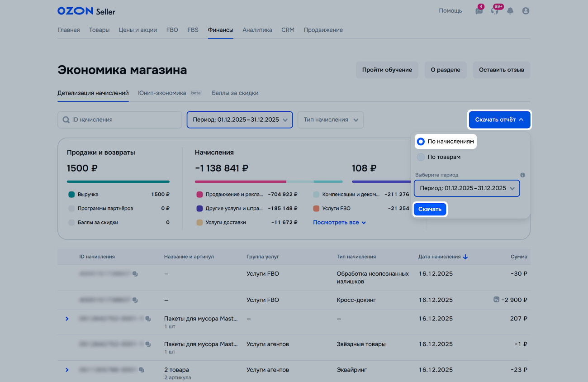Click info icon beside Выберите период
This screenshot has height=382, width=588.
(522, 175)
